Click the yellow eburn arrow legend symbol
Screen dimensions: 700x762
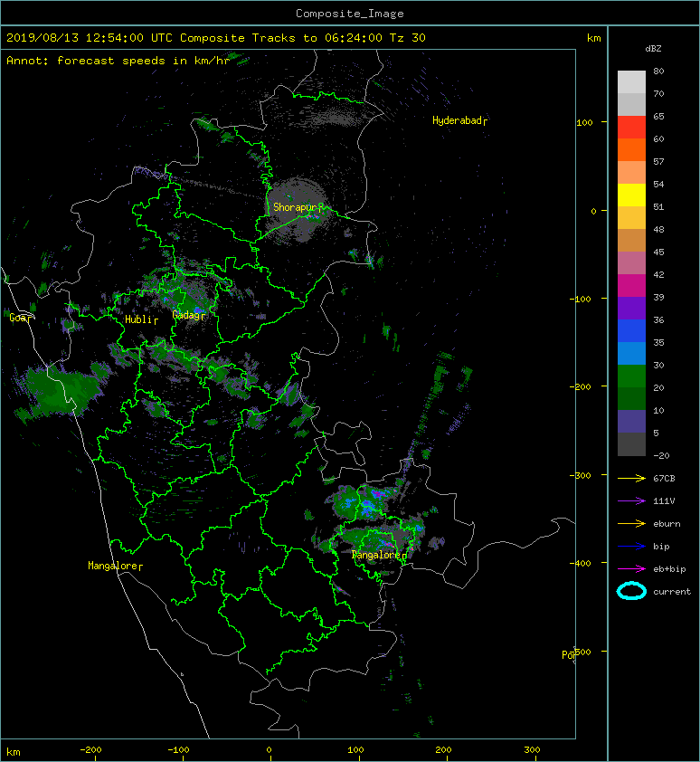631,524
